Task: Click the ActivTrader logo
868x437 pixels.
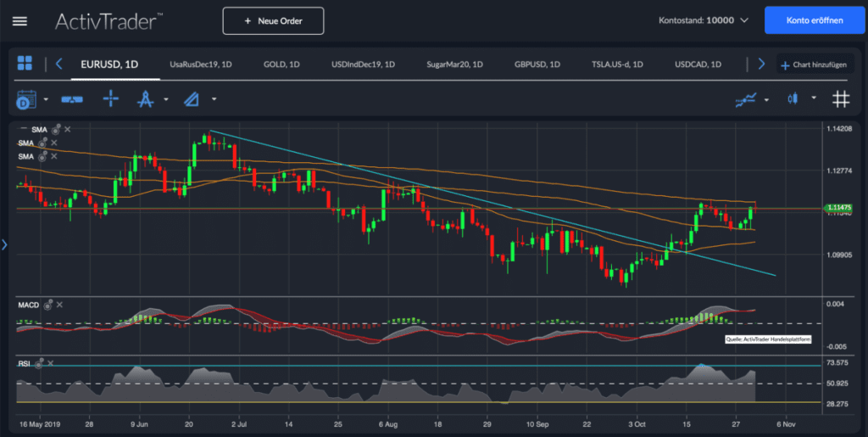Action: point(108,21)
